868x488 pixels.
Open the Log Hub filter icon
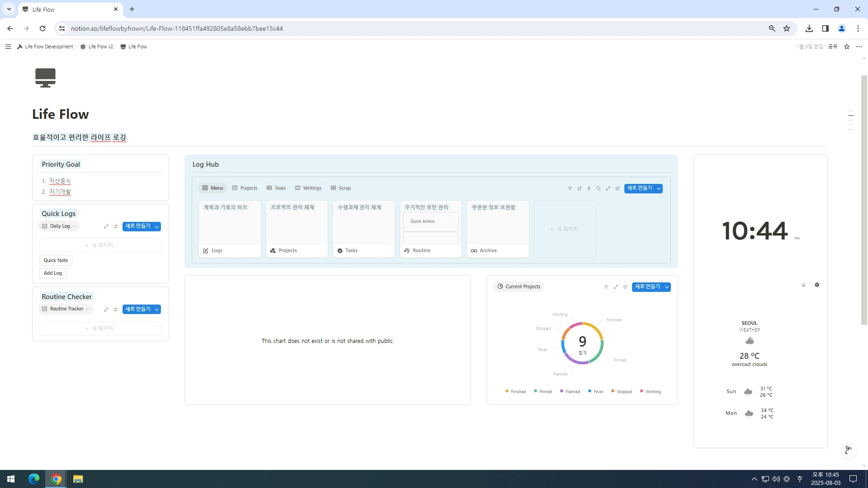[570, 188]
